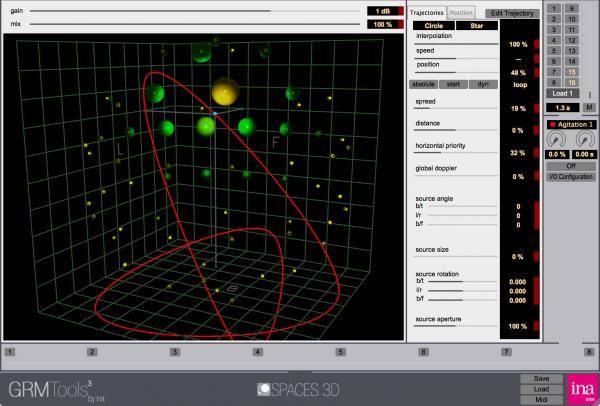Switch to the Position tab

[x=461, y=13]
